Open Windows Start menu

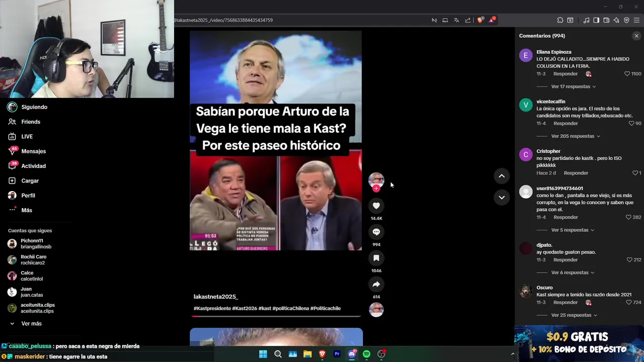pyautogui.click(x=263, y=354)
